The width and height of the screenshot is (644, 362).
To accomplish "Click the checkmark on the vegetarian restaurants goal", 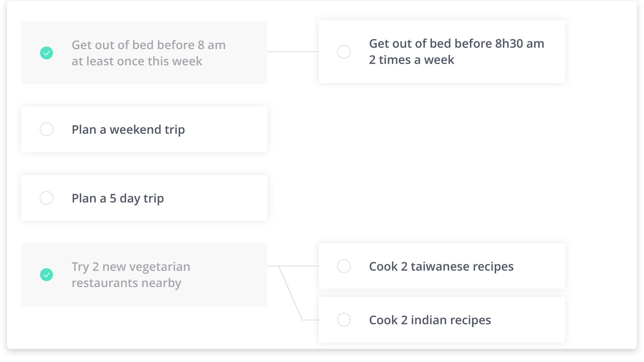I will tap(47, 275).
